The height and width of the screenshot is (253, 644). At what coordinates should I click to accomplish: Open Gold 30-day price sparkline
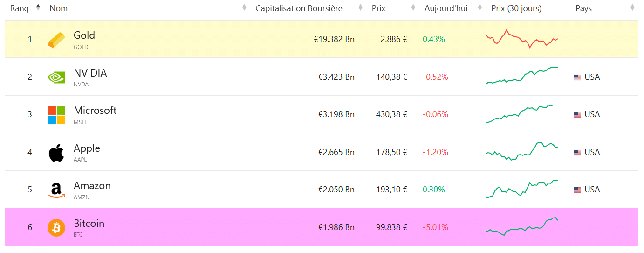click(x=522, y=39)
